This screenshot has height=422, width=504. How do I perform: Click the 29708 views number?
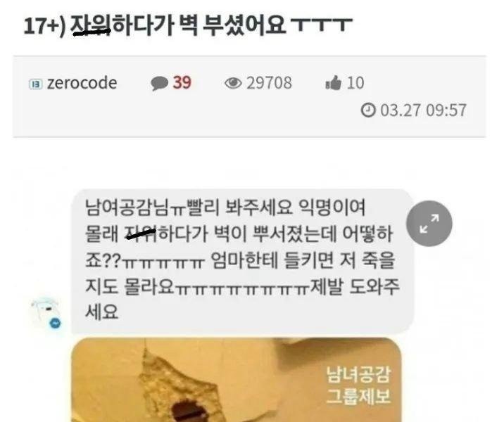click(270, 83)
